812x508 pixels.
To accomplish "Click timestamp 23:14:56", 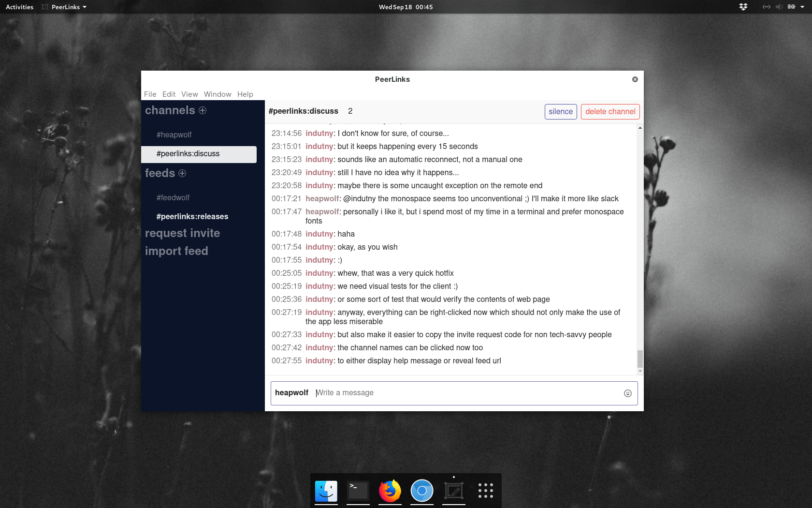I will 287,134.
